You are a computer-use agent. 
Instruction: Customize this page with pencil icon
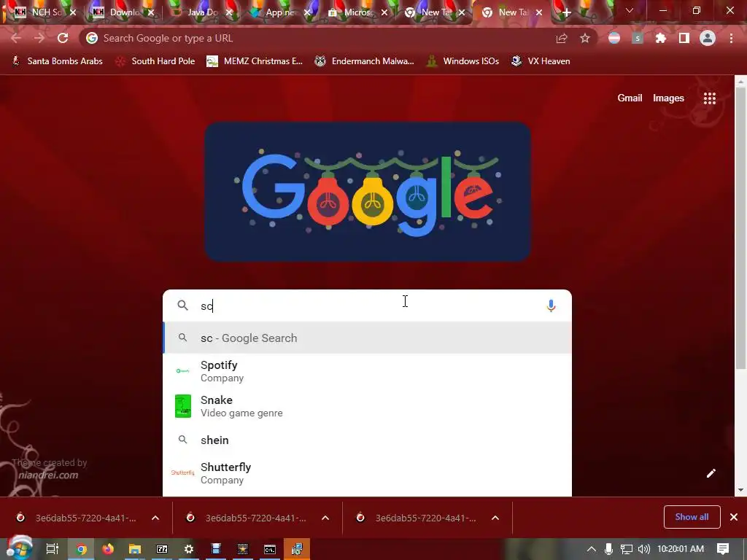[x=711, y=472]
